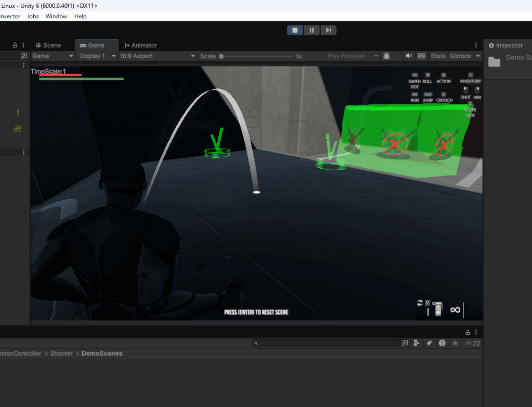Open the Display 1 dropdown

tap(97, 56)
